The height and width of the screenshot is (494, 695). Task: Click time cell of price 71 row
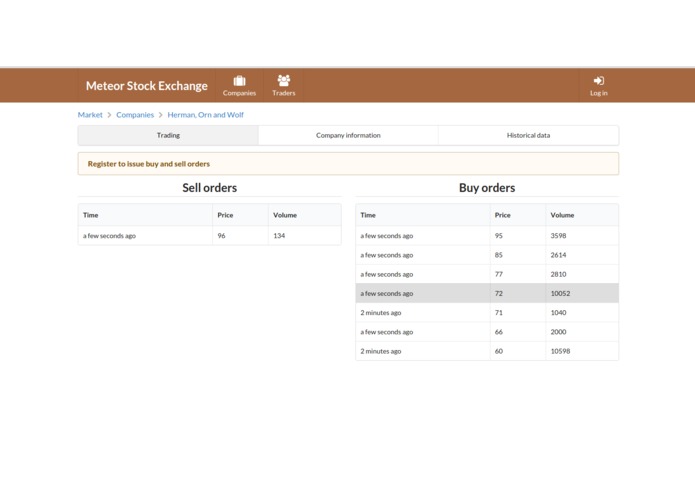point(423,312)
